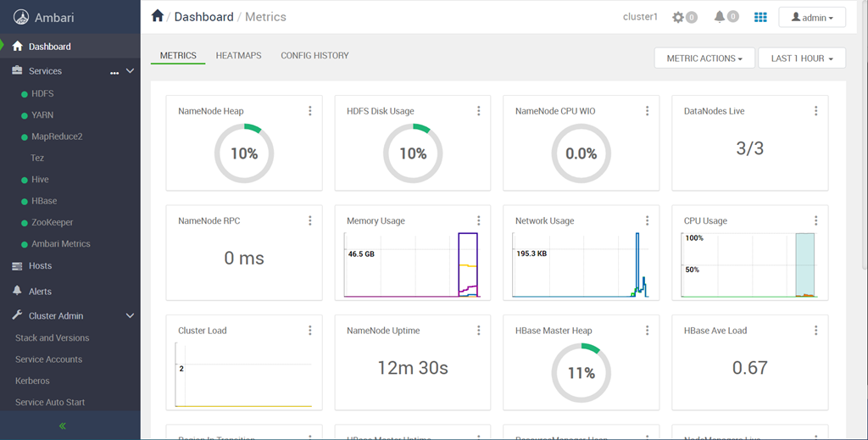Image resolution: width=868 pixels, height=440 pixels.
Task: Open the views grid icon
Action: 760,17
